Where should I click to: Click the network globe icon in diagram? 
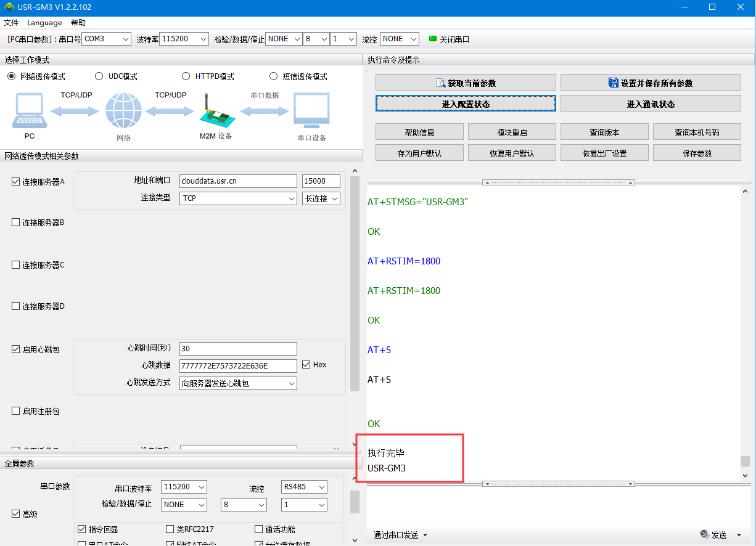coord(123,112)
